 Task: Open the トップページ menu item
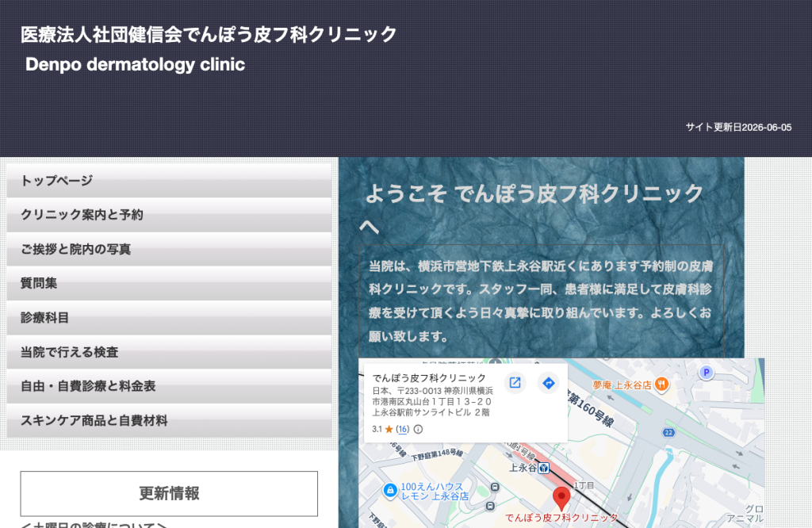click(169, 181)
